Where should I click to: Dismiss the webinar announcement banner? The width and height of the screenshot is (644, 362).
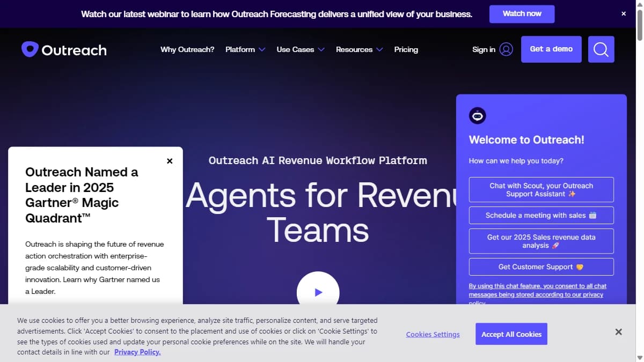point(623,13)
